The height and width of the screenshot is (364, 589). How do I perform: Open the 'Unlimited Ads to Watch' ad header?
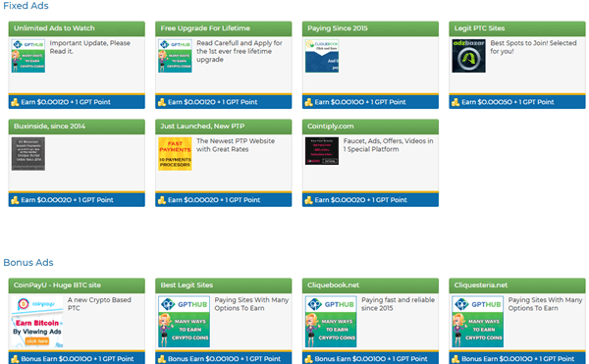click(x=77, y=28)
